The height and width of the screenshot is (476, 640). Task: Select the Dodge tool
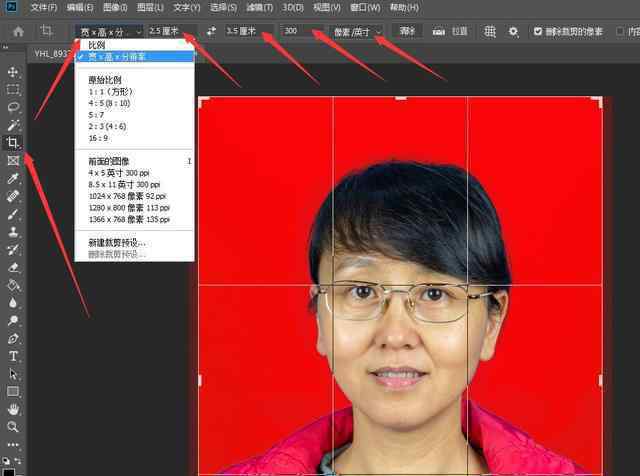(13, 320)
